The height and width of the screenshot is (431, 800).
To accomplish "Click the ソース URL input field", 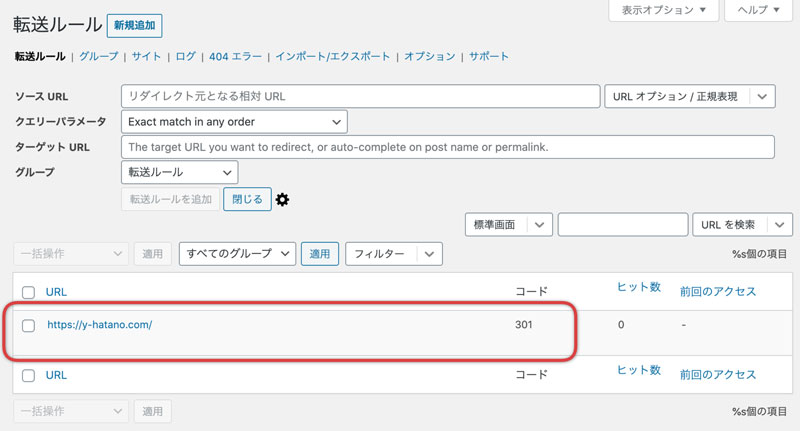I will 360,96.
